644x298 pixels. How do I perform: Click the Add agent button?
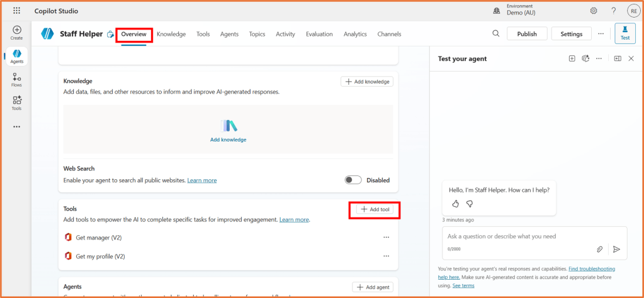373,287
